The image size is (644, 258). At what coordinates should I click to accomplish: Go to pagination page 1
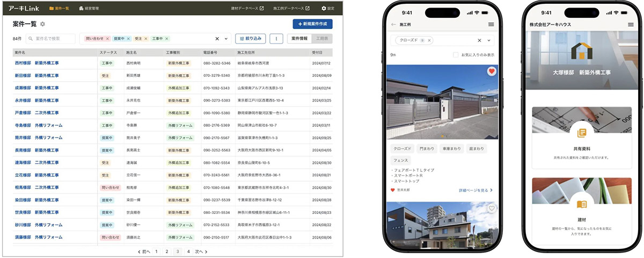tap(156, 251)
